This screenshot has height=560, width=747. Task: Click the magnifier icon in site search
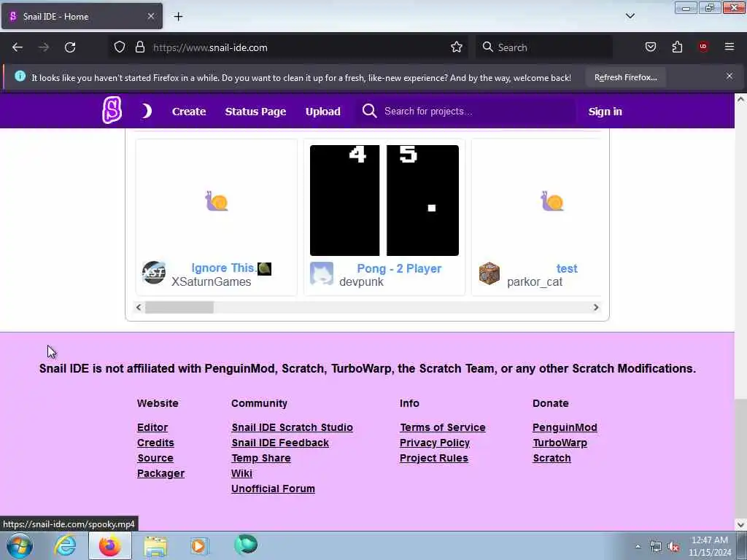tap(369, 111)
